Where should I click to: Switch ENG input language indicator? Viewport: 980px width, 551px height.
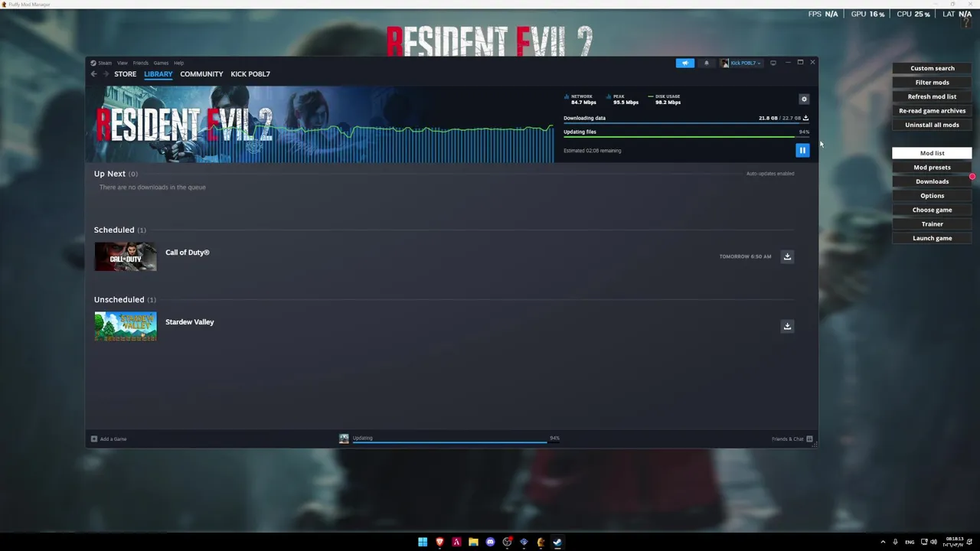(910, 542)
